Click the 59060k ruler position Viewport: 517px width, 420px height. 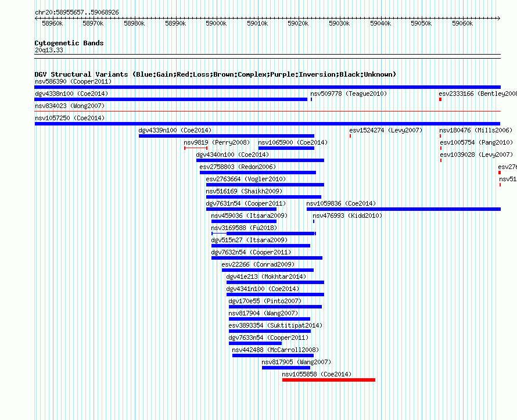pos(462,23)
